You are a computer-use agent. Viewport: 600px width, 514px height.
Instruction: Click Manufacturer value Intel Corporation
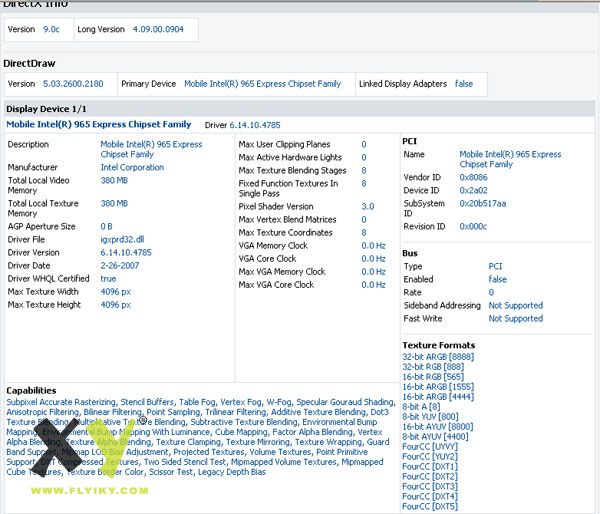[132, 167]
